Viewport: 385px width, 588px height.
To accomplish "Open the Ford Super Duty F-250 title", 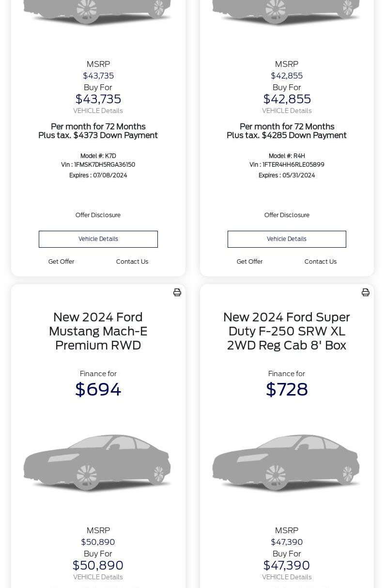I will 287,331.
